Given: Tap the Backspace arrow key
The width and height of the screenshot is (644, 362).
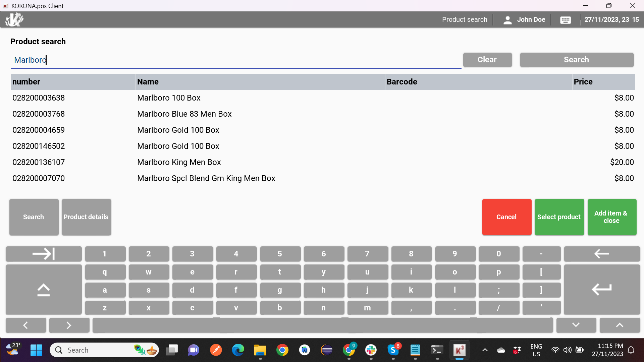Looking at the screenshot, I should coord(602,254).
